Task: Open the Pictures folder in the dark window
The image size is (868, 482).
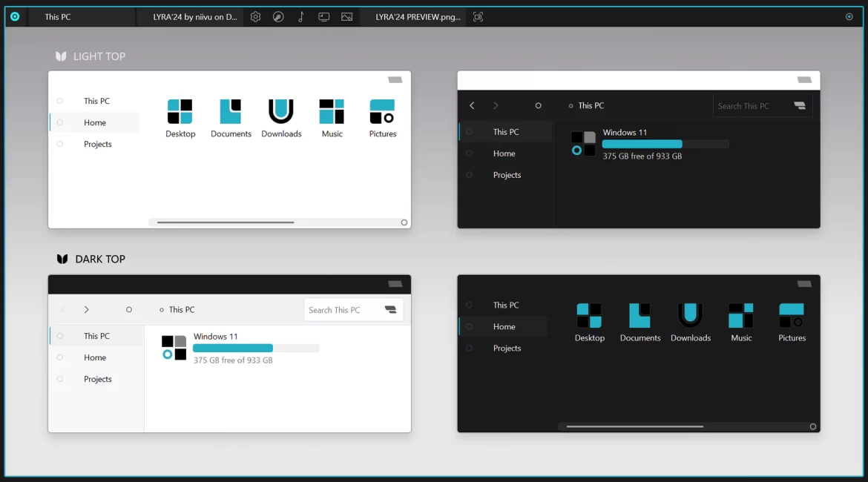Action: (792, 322)
